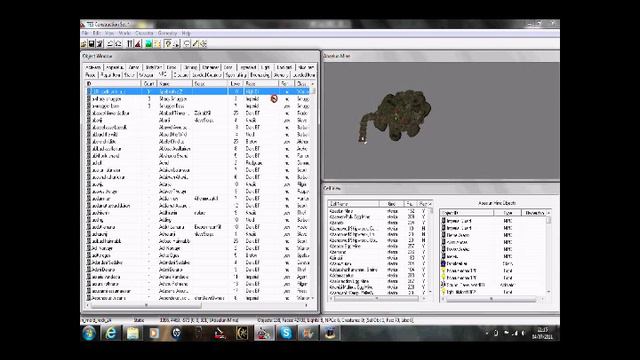Click the cell list horizontal scrollbar

click(378, 299)
